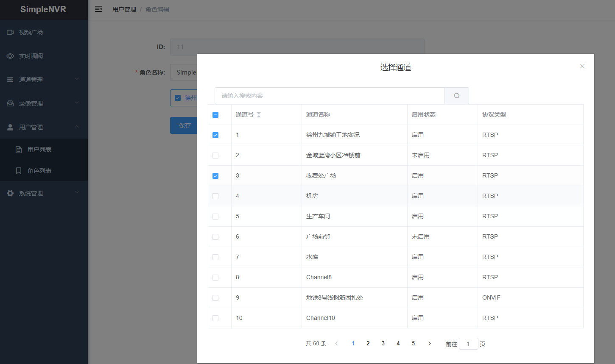Click 未启用 status in row 6
The height and width of the screenshot is (364, 615).
[421, 236]
